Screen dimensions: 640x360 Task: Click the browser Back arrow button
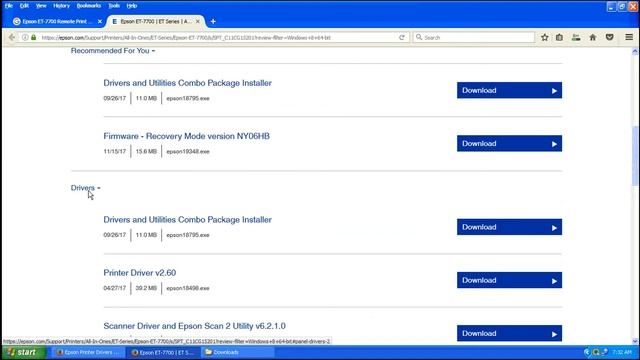click(x=11, y=37)
